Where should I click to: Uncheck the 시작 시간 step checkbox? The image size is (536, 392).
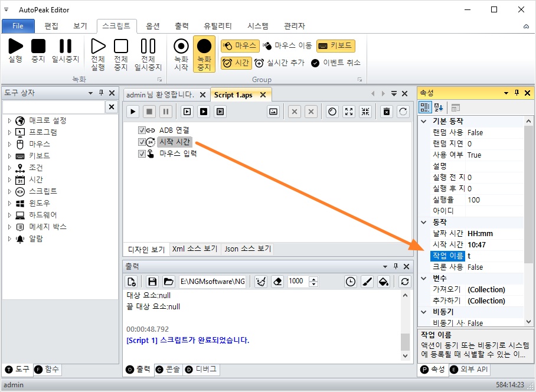(142, 142)
